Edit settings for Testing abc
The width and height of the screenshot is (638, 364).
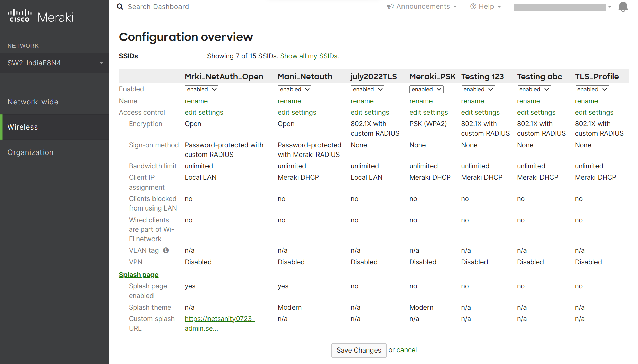point(536,112)
